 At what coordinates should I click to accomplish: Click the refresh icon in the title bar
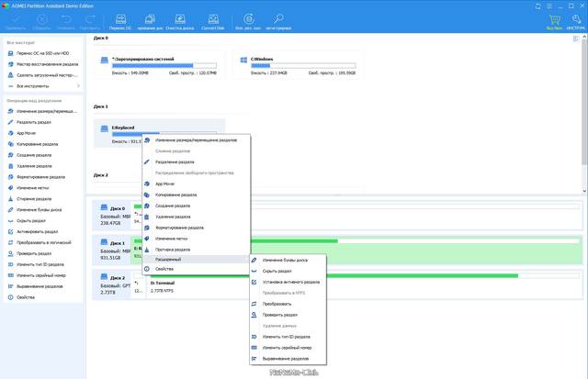pos(538,6)
